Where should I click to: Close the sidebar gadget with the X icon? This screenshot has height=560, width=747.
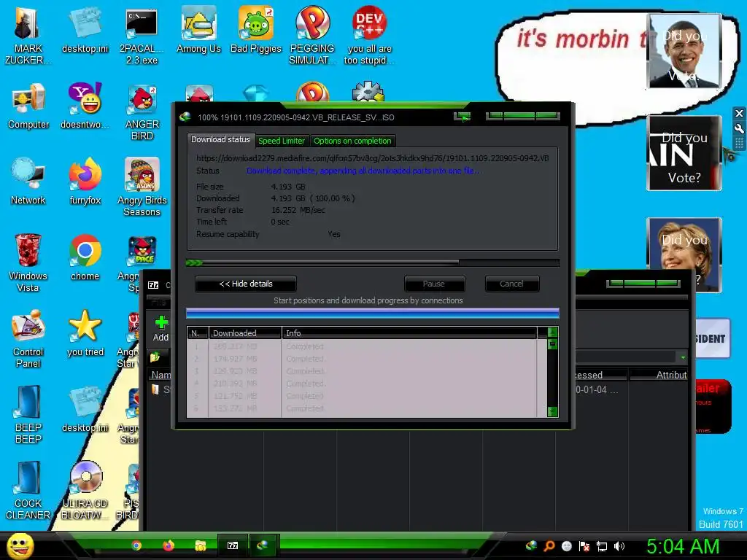[739, 113]
